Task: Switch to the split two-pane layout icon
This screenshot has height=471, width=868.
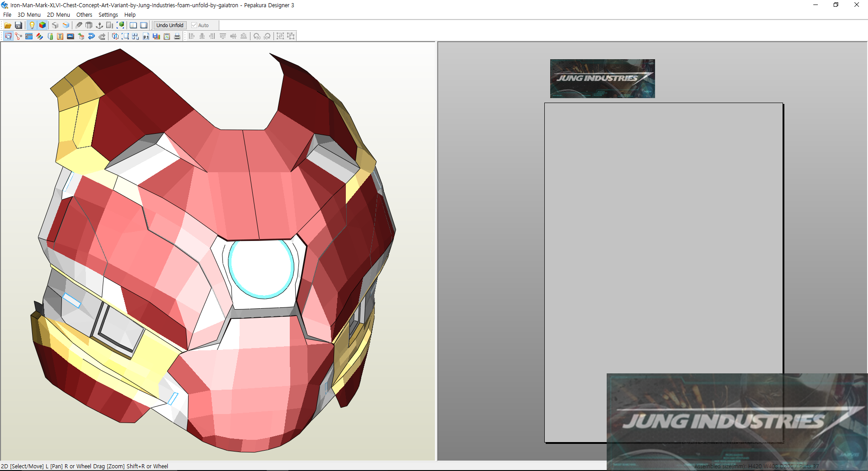Action: tap(133, 25)
